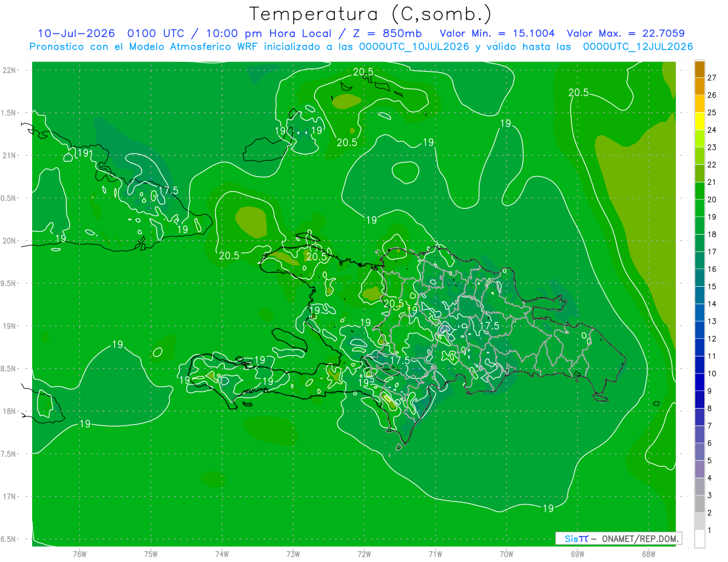This screenshot has height=562, width=728.
Task: Click the '68W' longitude axis label
Action: point(649,554)
